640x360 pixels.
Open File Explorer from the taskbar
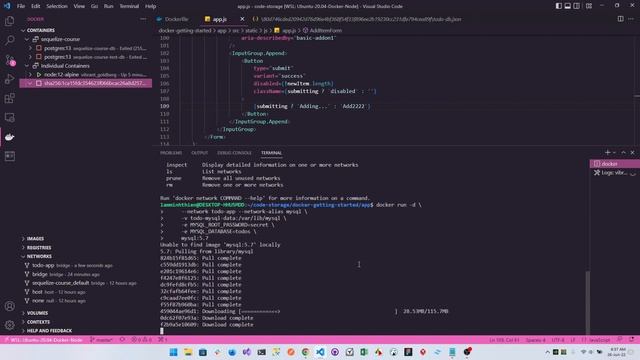click(x=188, y=352)
